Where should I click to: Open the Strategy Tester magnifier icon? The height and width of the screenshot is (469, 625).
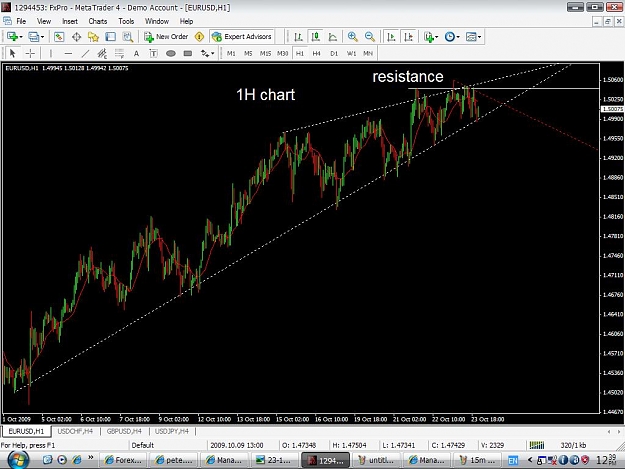(x=128, y=37)
